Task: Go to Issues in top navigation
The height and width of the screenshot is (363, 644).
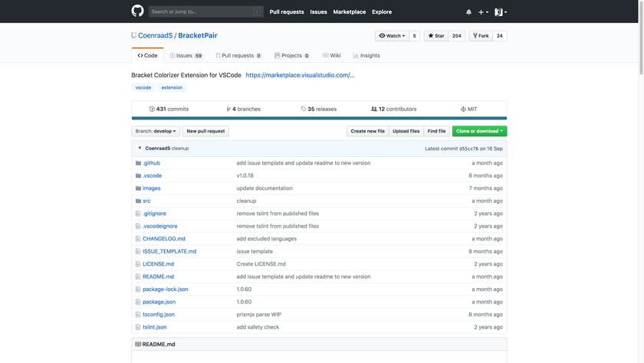Action: pos(318,12)
